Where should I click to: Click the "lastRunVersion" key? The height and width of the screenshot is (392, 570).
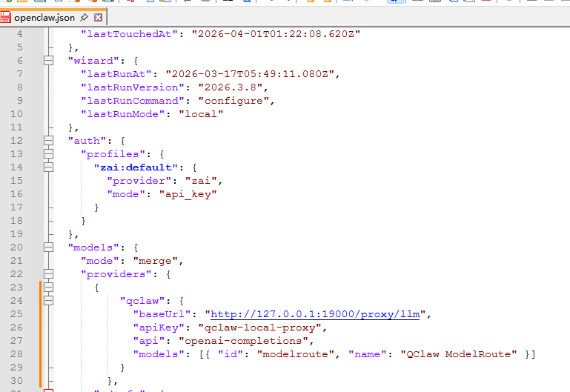coord(133,87)
